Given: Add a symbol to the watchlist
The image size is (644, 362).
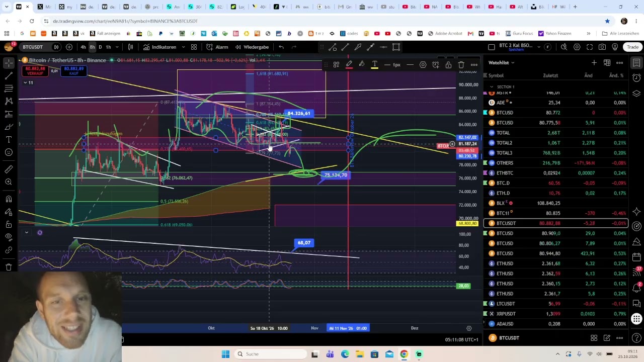Looking at the screenshot, I should (x=594, y=62).
